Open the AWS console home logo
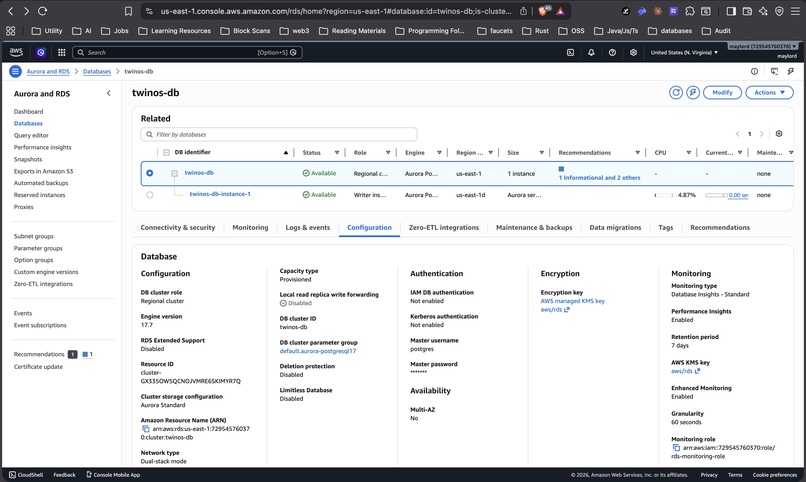This screenshot has width=806, height=482. 16,52
